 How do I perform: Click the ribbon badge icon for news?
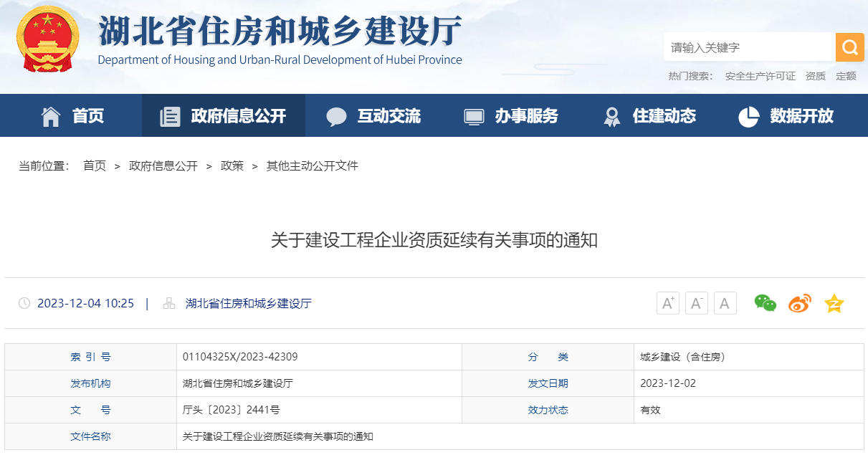611,116
